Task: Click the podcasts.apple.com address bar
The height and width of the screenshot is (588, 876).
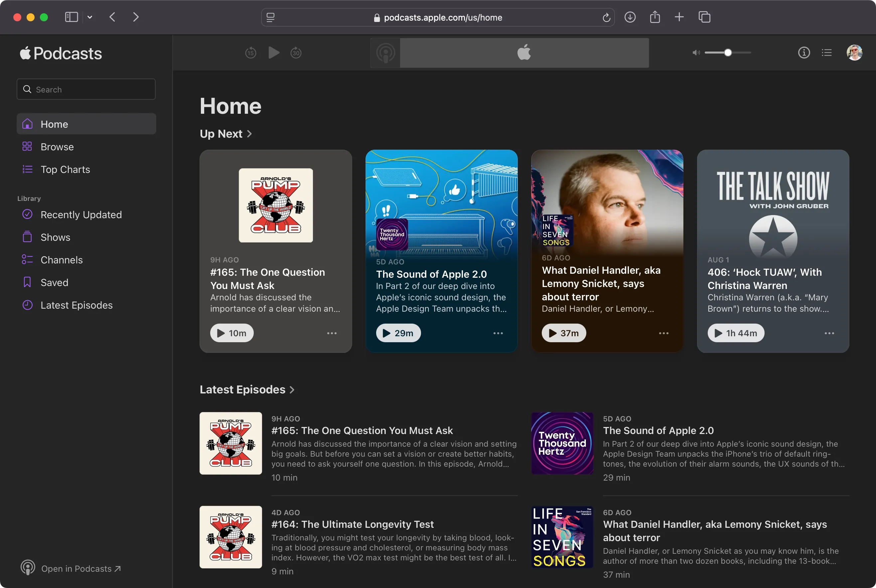Action: pos(438,18)
